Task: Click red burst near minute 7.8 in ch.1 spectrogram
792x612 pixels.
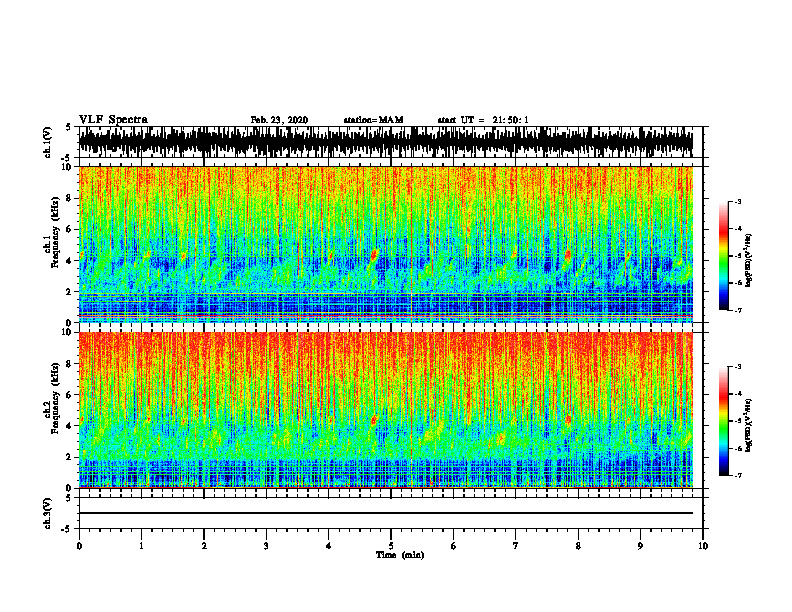Action: pyautogui.click(x=568, y=255)
